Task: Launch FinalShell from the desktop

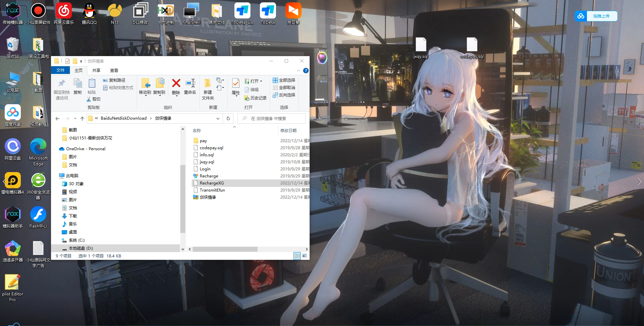Action: pyautogui.click(x=191, y=13)
